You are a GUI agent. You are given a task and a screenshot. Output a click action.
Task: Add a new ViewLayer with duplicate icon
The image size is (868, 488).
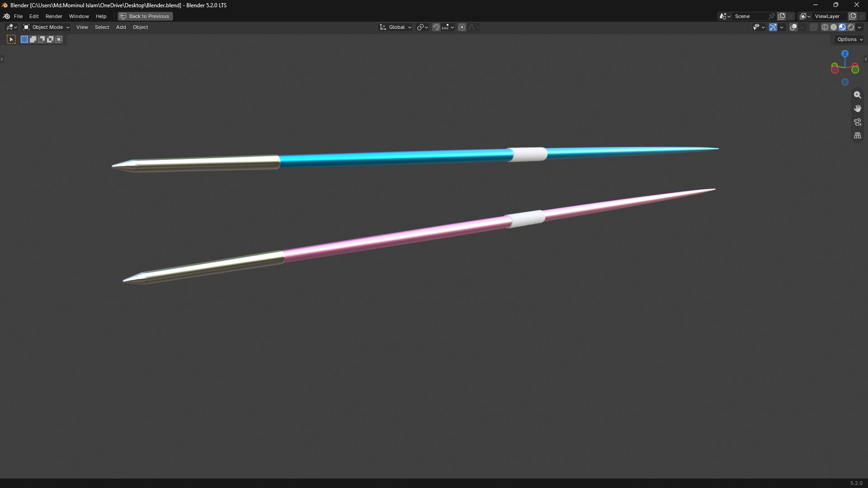click(x=853, y=16)
